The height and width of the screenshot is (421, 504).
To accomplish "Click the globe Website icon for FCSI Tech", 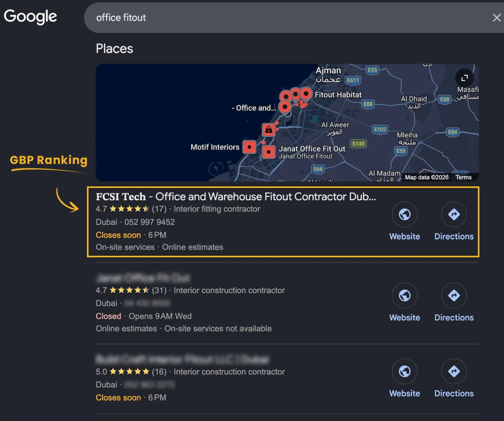I will tap(405, 214).
